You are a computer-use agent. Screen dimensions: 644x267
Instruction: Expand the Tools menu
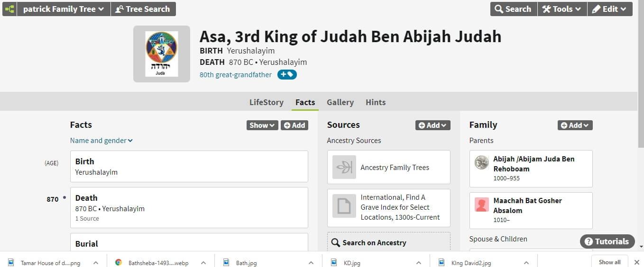[x=562, y=9]
